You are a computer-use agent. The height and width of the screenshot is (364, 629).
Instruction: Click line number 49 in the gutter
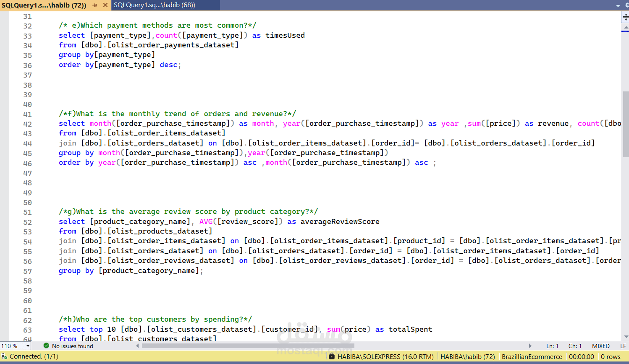click(27, 193)
